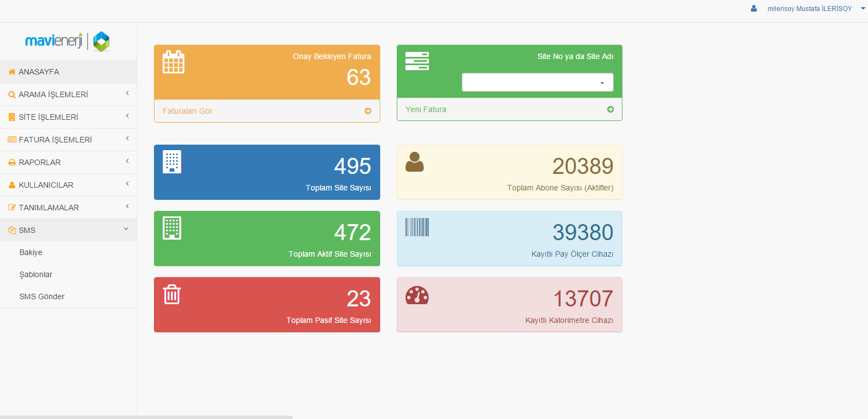Click the horizontal scrollbar at the bottom
Viewport: 868px width, 419px height.
[x=146, y=417]
